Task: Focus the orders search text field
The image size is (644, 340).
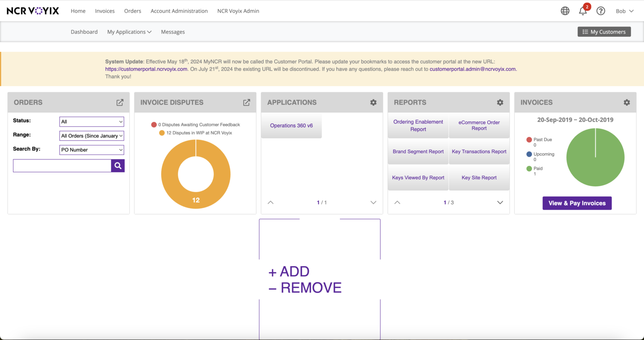Action: pyautogui.click(x=62, y=165)
